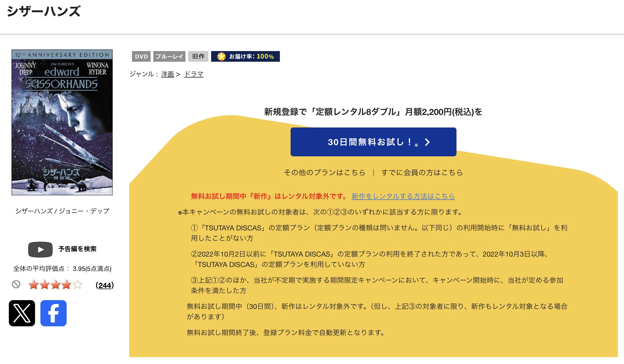
Task: Open すでに会員の方はこちら link
Action: tap(422, 172)
